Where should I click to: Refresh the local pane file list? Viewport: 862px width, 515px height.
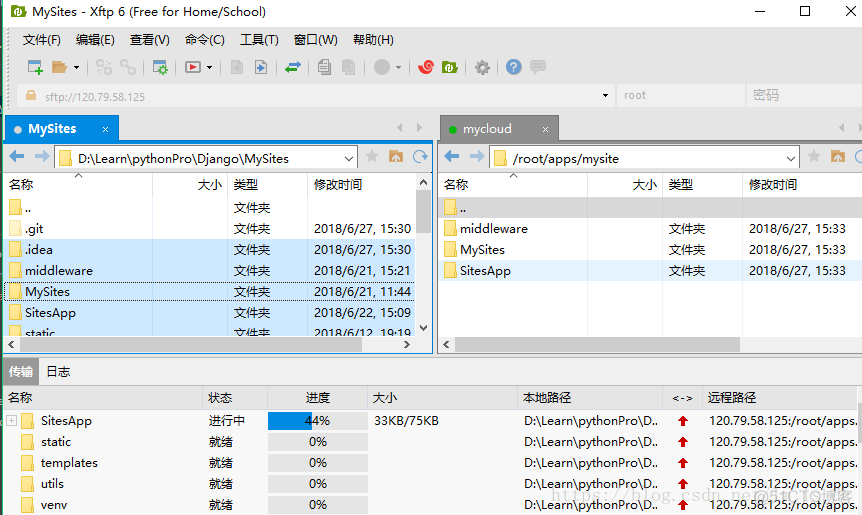click(x=420, y=157)
